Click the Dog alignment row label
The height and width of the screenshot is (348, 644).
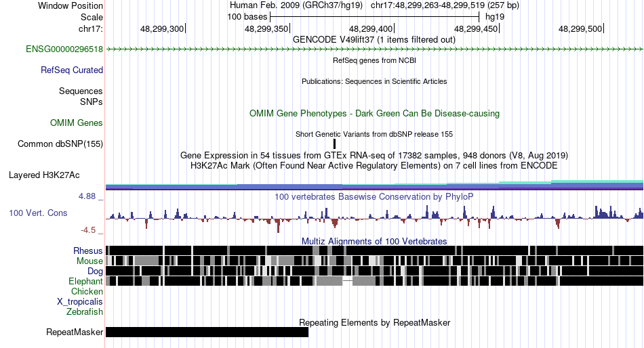pyautogui.click(x=95, y=271)
